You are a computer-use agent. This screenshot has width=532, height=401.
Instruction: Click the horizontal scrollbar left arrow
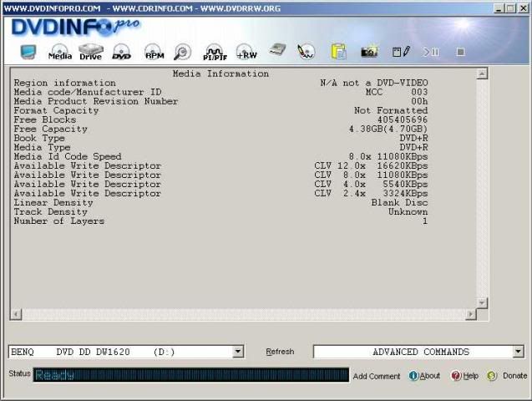coord(17,314)
